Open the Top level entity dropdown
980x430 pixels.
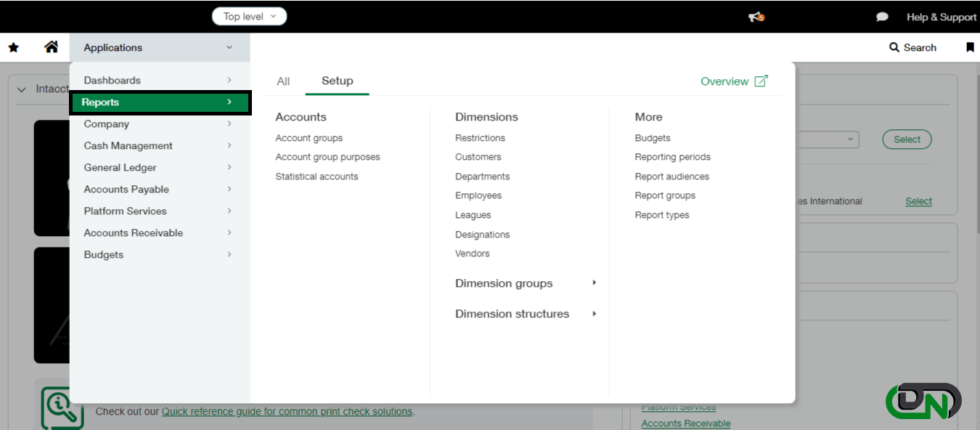249,15
